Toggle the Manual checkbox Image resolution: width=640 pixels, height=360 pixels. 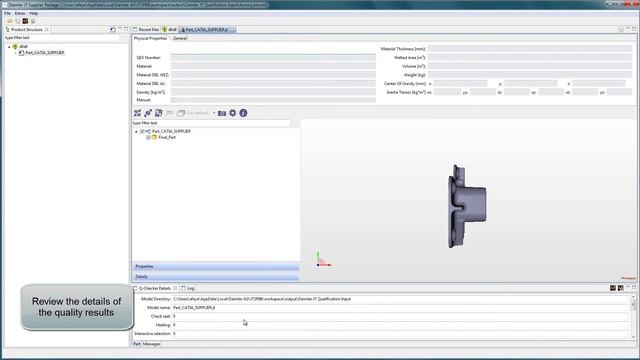pos(173,100)
